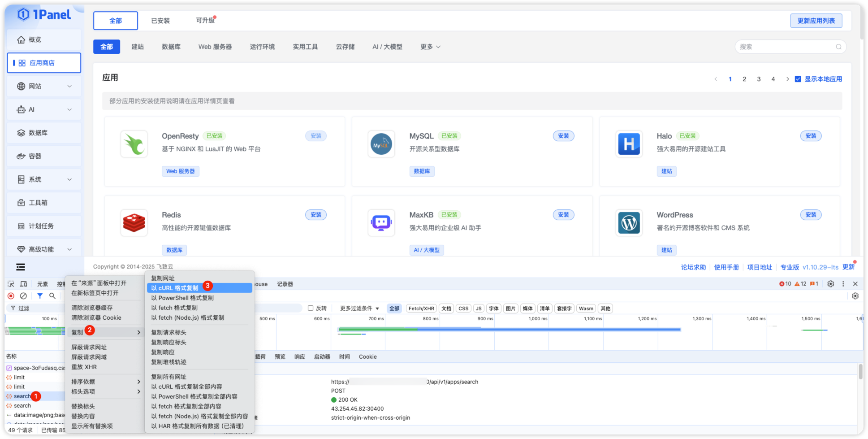Expand the 系统 sidebar menu
868x439 pixels.
coord(44,179)
